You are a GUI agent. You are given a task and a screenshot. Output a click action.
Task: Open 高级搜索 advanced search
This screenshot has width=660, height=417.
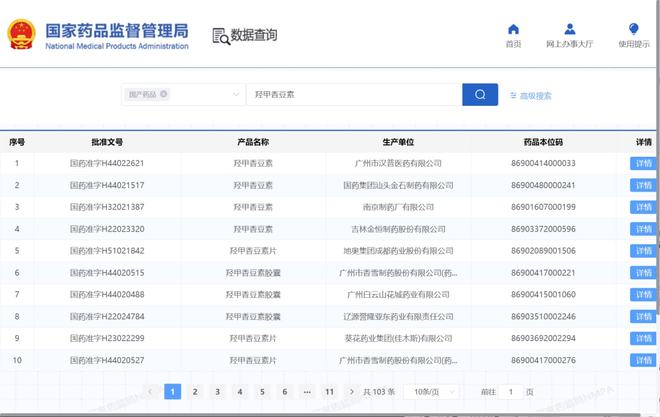(x=531, y=96)
